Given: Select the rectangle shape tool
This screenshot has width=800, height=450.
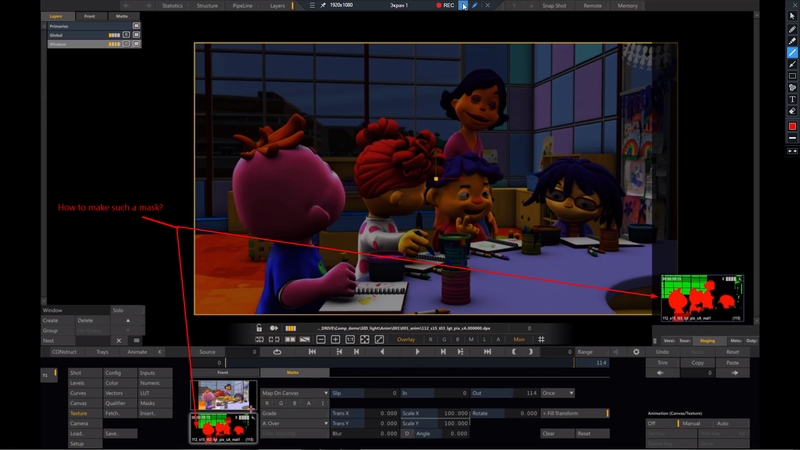Looking at the screenshot, I should coord(793,75).
